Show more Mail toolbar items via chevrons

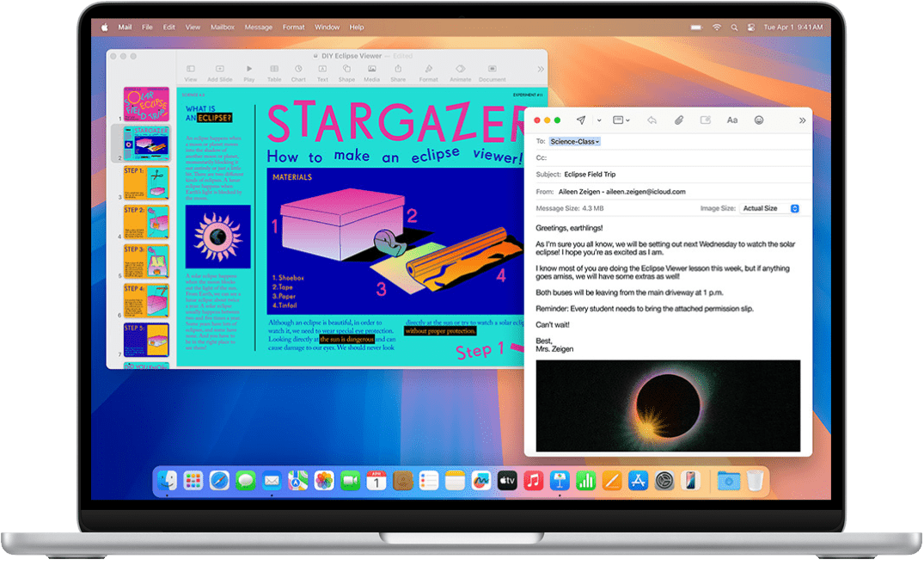[x=802, y=120]
